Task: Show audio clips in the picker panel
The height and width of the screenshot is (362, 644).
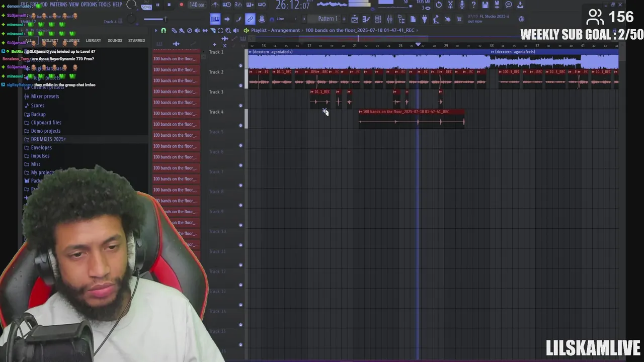Action: pos(176,44)
